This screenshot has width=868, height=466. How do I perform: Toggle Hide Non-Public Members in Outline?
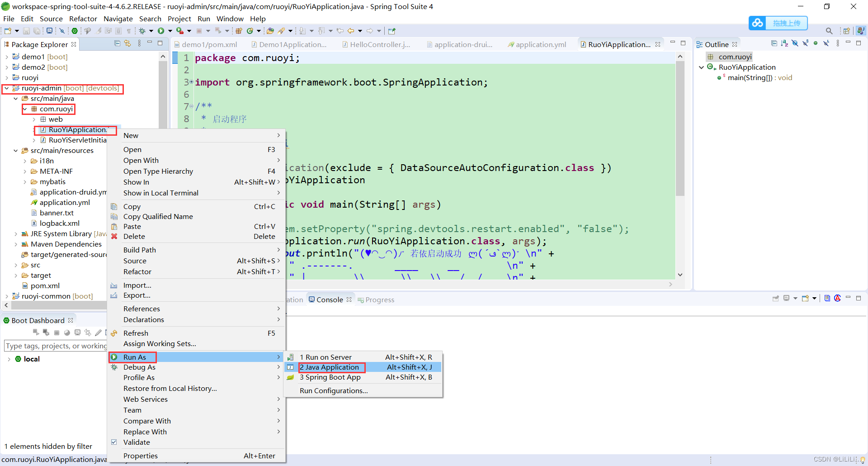(x=816, y=43)
